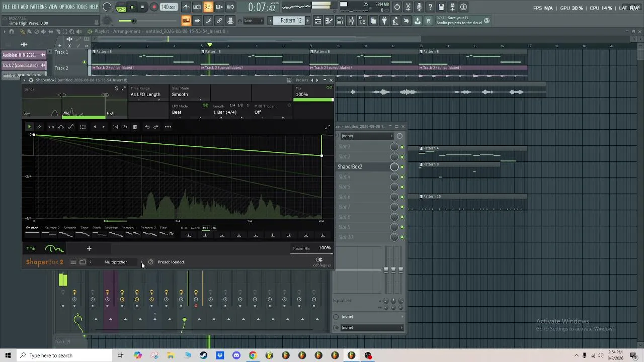
Task: Open the TOOLS menu
Action: (82, 7)
